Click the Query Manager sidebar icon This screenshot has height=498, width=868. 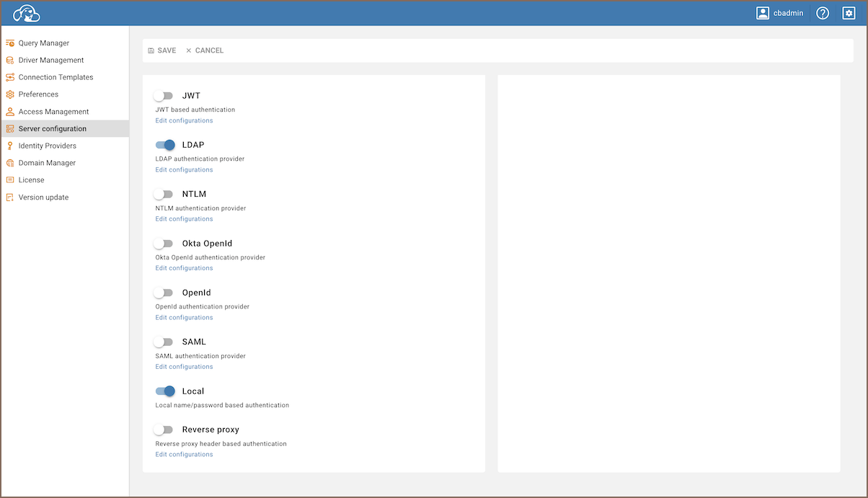click(10, 43)
